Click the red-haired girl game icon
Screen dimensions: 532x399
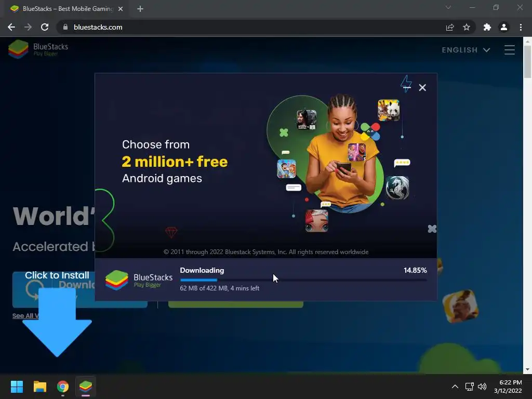(316, 220)
